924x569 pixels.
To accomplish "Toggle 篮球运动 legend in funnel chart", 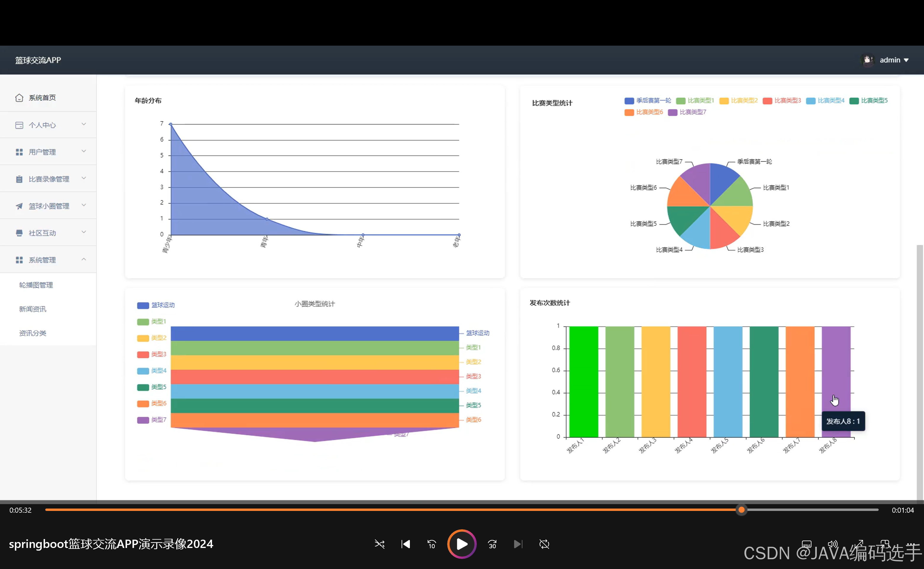I will point(156,305).
